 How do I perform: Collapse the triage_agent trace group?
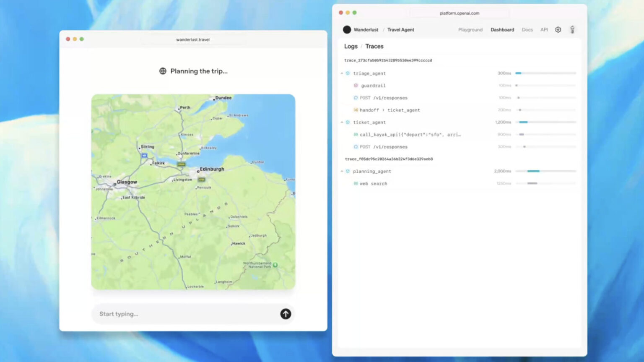(342, 73)
